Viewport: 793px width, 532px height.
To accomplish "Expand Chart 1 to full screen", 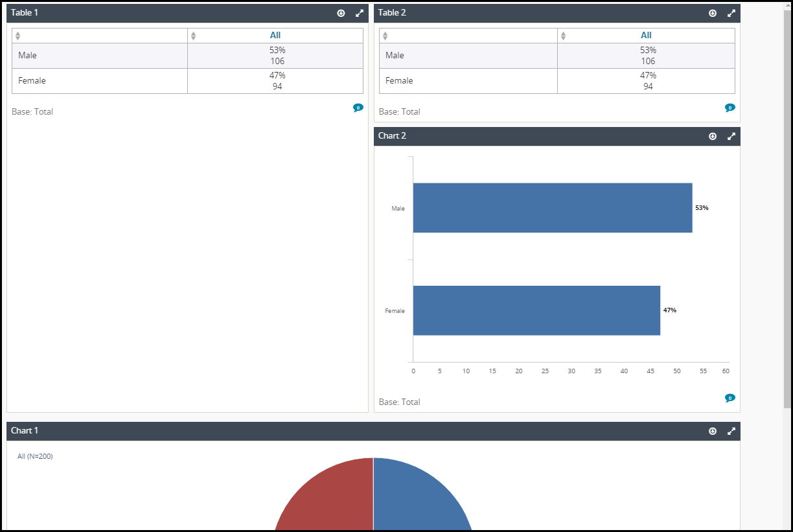I will tap(731, 431).
